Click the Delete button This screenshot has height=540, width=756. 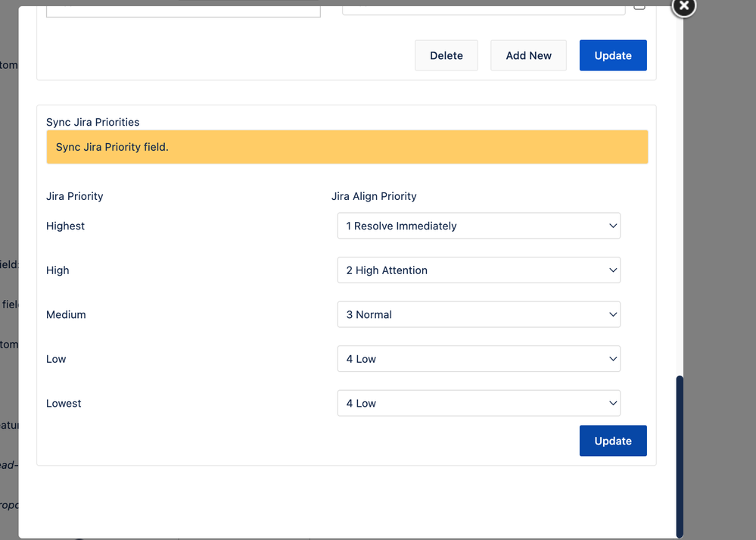[446, 55]
